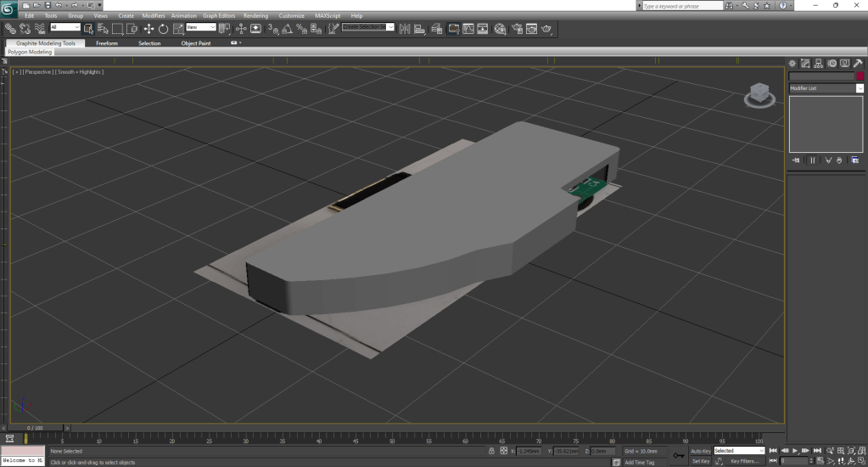Click the red object color swatch

pos(860,76)
